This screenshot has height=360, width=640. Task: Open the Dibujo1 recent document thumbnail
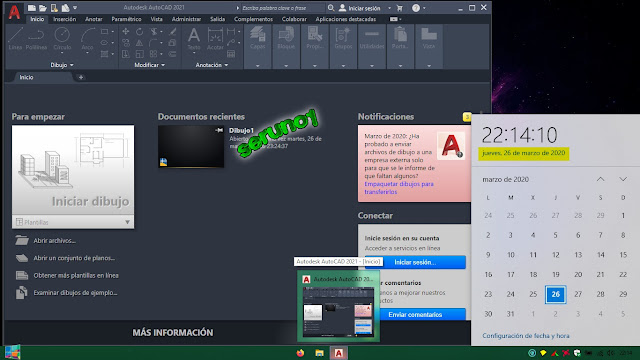pos(191,147)
